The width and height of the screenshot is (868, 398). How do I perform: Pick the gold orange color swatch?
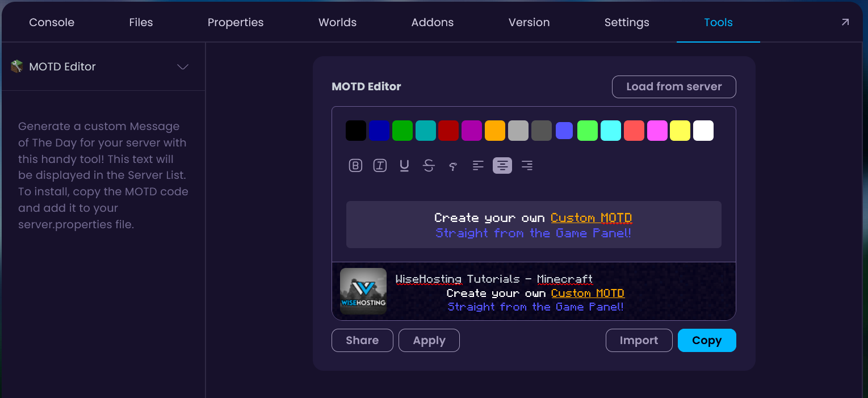[495, 131]
